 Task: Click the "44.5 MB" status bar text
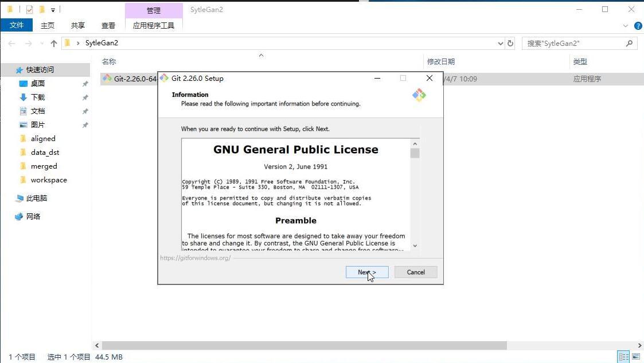pyautogui.click(x=109, y=357)
